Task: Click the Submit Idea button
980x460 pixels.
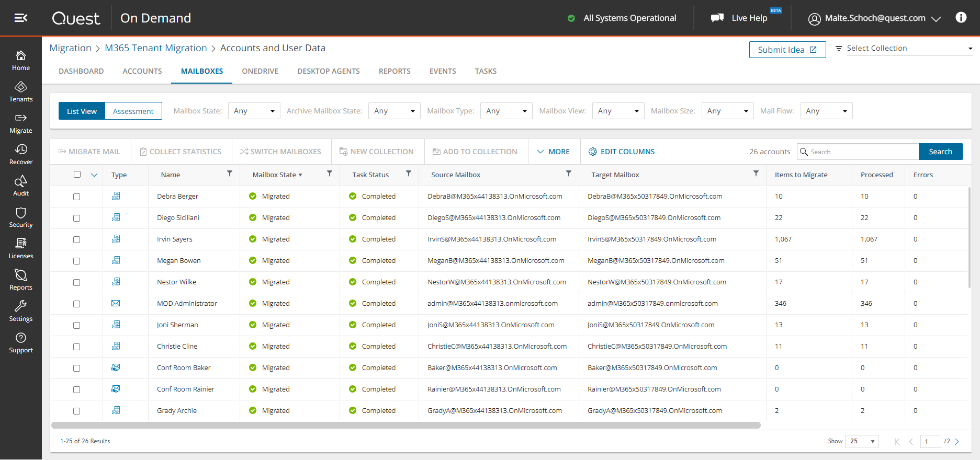Action: pyautogui.click(x=787, y=50)
